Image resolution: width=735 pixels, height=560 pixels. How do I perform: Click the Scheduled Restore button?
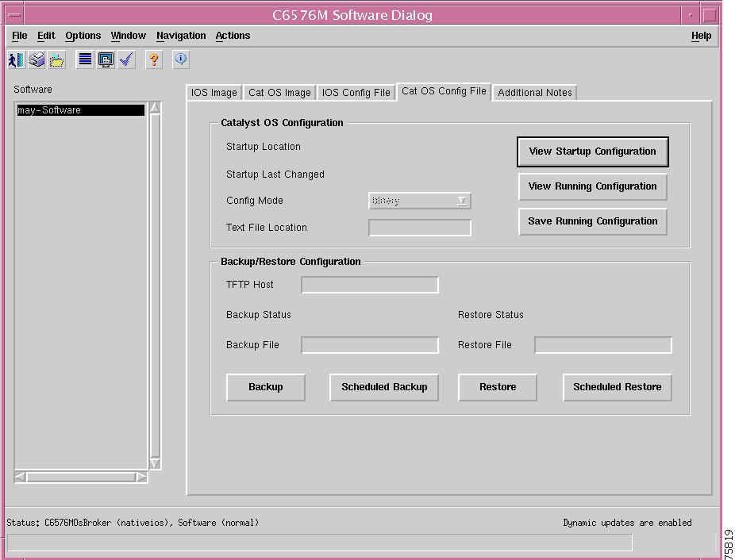tap(618, 387)
